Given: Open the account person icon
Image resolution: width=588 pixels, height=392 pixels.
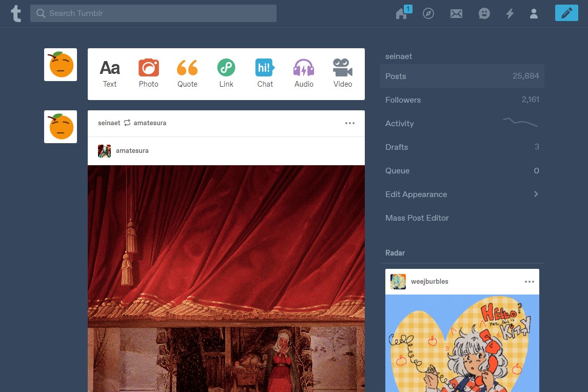Looking at the screenshot, I should click(x=534, y=14).
